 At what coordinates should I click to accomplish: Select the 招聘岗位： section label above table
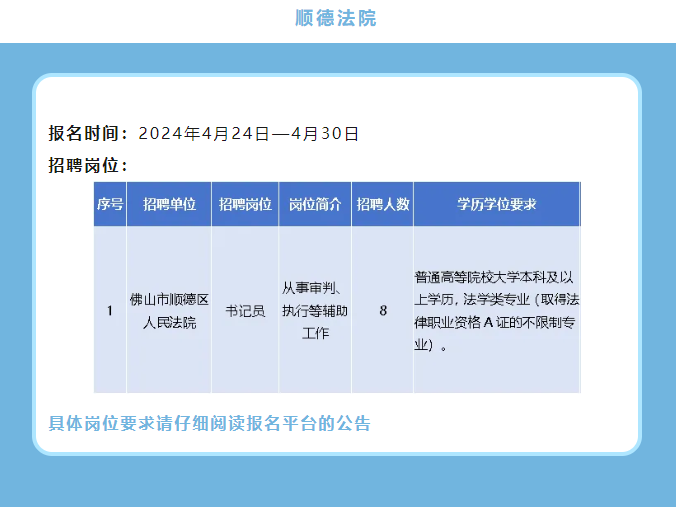(88, 165)
